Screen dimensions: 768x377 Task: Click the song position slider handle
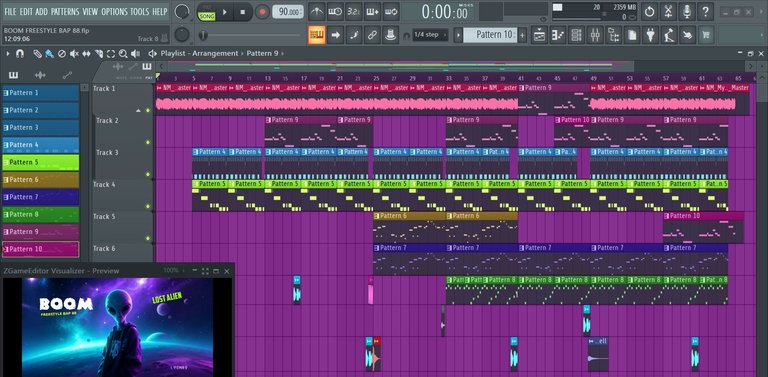202,35
